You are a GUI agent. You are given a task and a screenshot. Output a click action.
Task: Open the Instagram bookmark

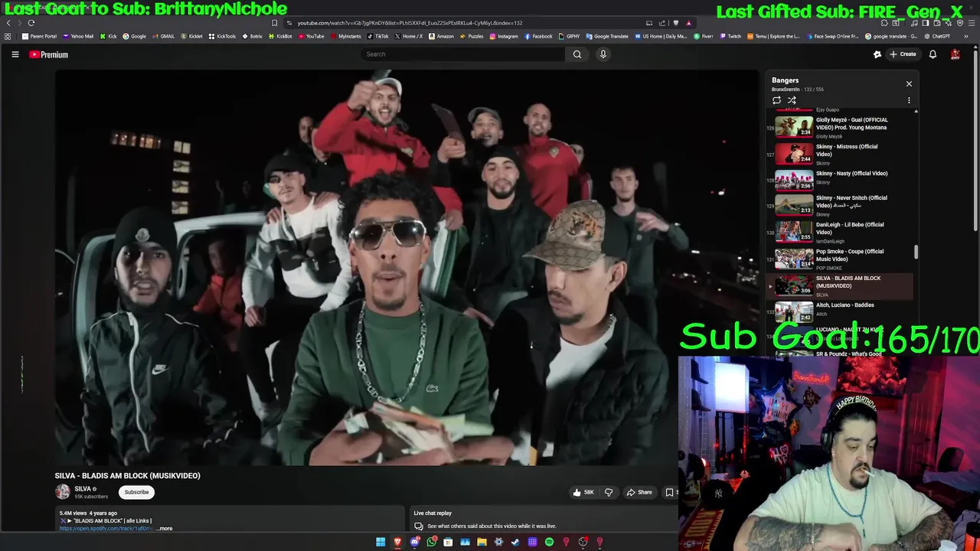504,36
